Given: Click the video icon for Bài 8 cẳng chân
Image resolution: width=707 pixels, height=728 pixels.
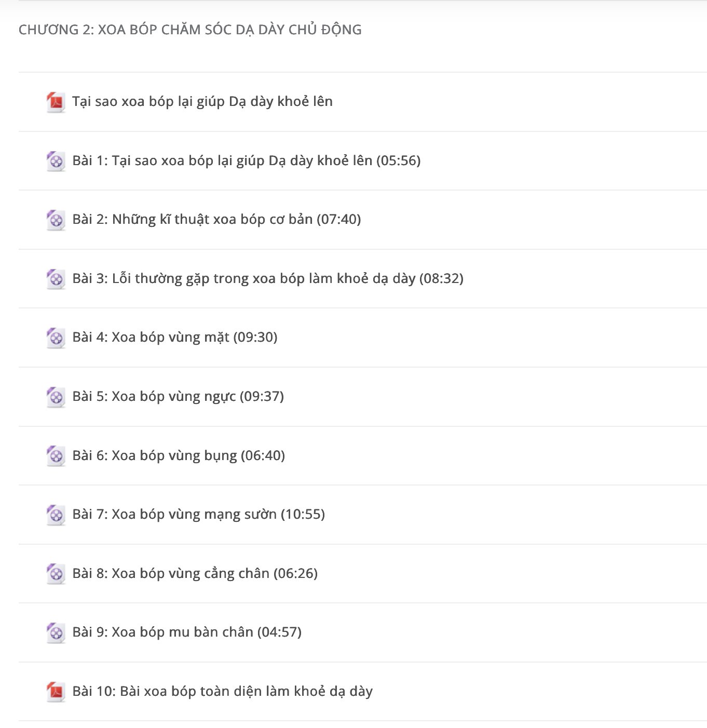Looking at the screenshot, I should click(x=56, y=574).
